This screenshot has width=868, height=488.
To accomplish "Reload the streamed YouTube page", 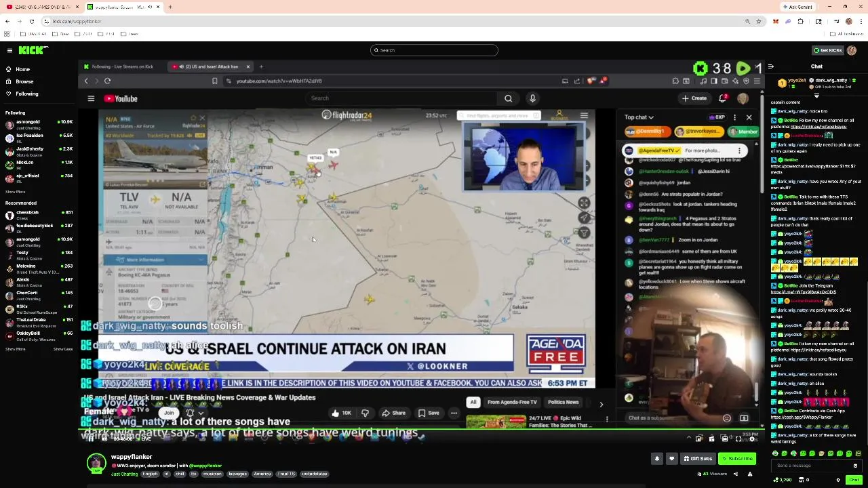I will click(107, 81).
